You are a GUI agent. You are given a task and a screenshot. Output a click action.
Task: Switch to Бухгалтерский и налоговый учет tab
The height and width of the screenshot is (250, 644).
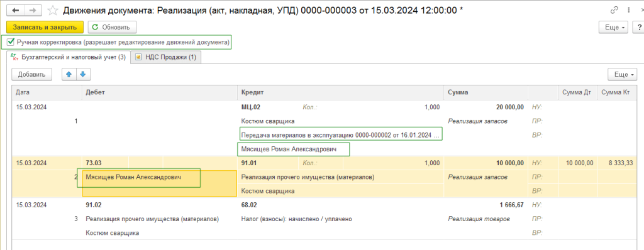[x=69, y=57]
